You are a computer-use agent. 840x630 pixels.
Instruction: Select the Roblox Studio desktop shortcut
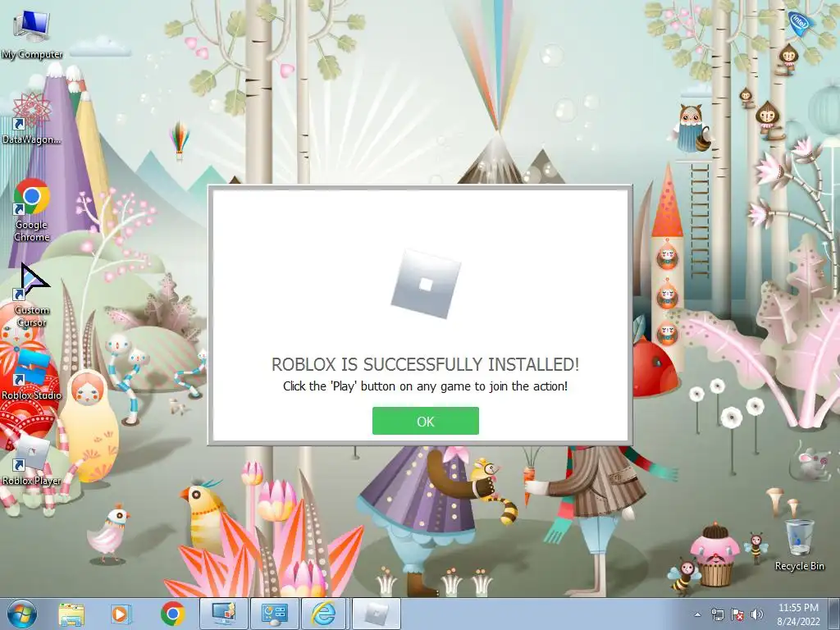click(32, 374)
